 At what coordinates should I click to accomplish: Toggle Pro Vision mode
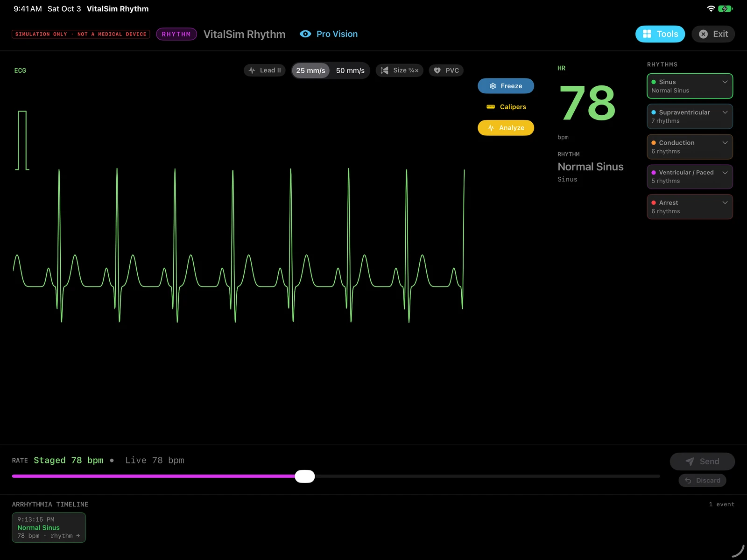pos(329,34)
